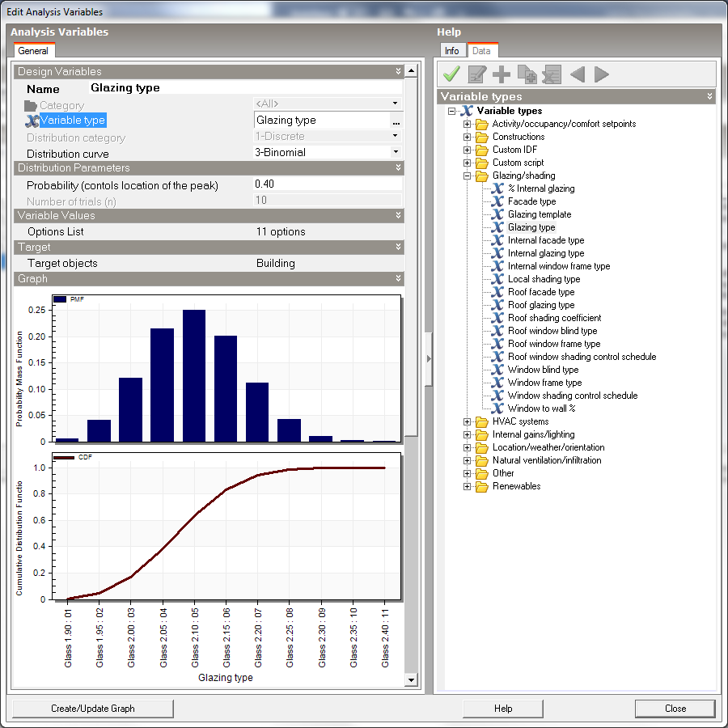Image resolution: width=728 pixels, height=728 pixels.
Task: Select Facade type in the variable tree
Action: tap(531, 201)
